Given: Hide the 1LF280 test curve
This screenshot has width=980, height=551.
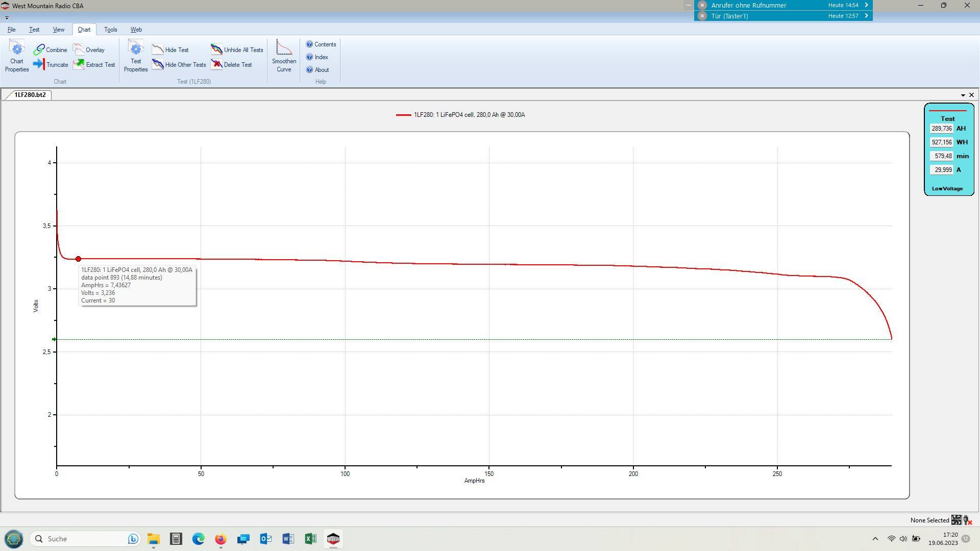Looking at the screenshot, I should pos(170,50).
